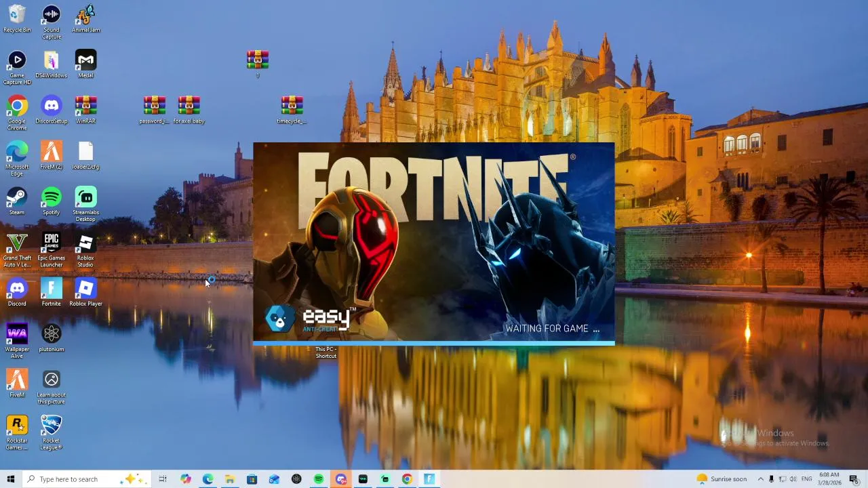Open the volume control in tray
Screen dimensions: 868x488
(793, 479)
